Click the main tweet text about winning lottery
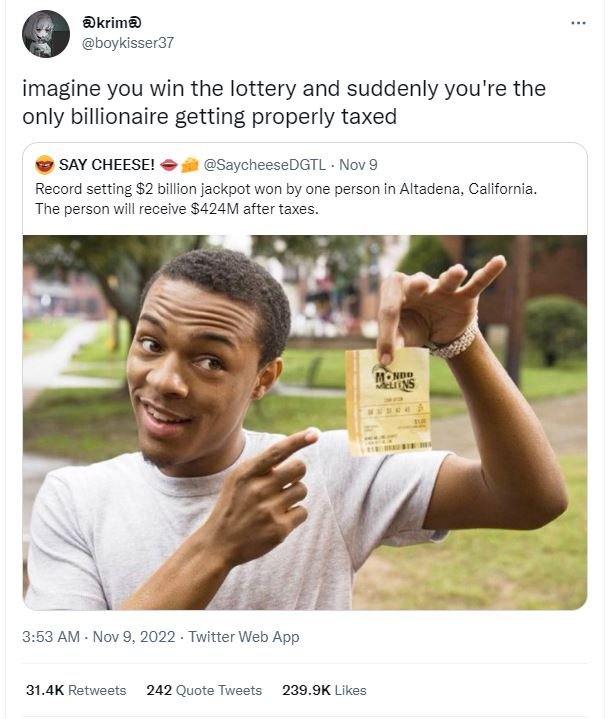 pos(284,102)
